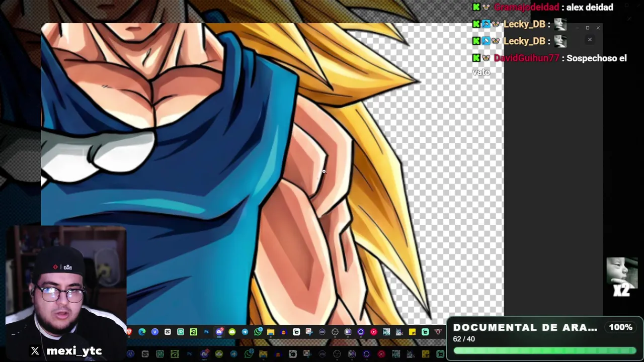Open CapCut in the upper taskbar row

pyautogui.click(x=168, y=332)
